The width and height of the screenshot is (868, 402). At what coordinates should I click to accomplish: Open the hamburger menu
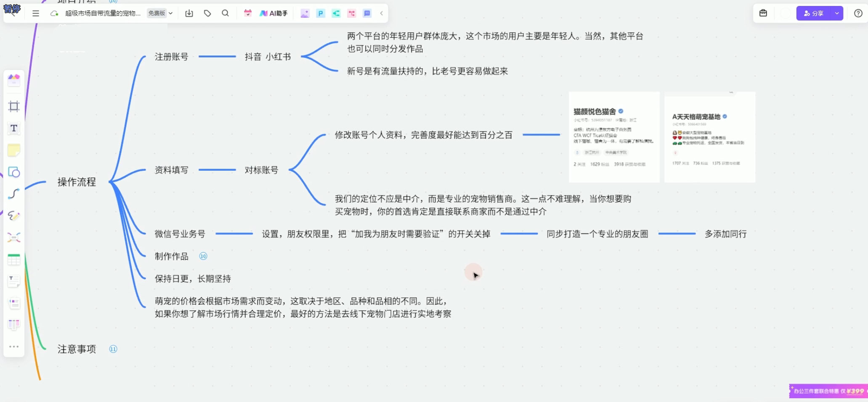[x=36, y=13]
